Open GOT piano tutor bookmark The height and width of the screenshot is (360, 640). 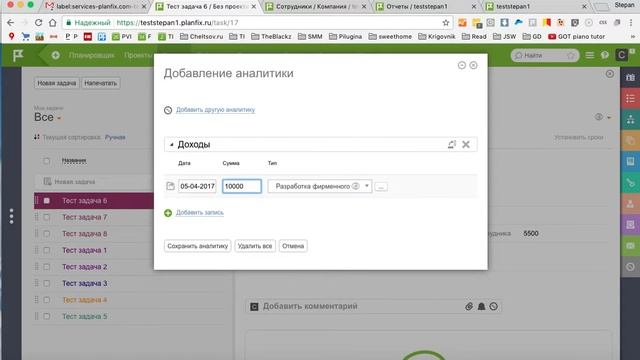pyautogui.click(x=576, y=37)
